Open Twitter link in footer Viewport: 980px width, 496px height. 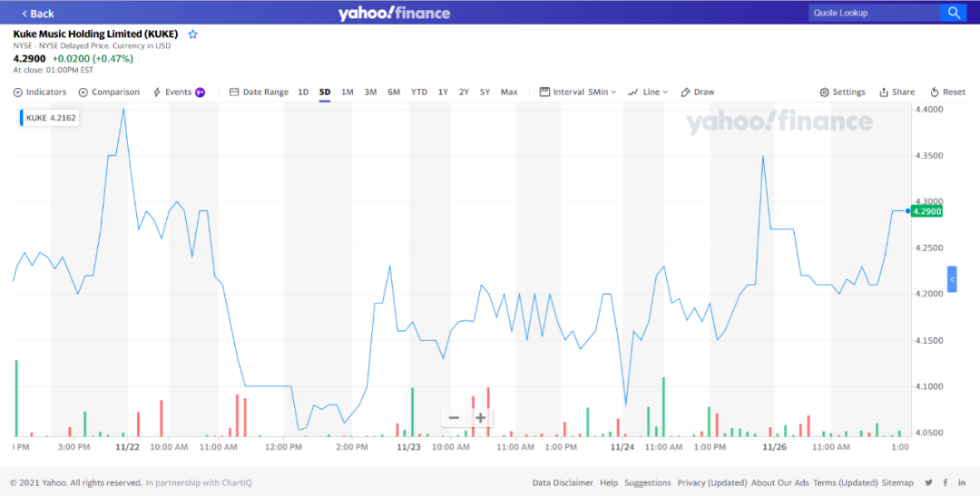928,483
